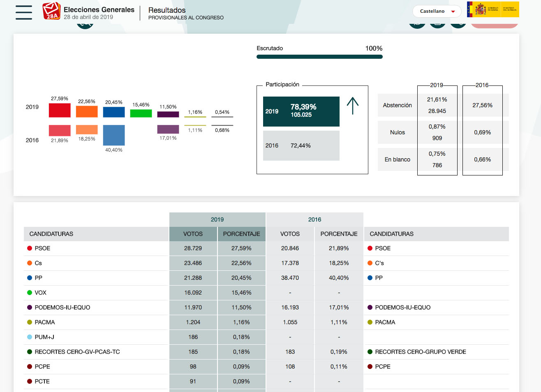541x392 pixels.
Task: Click the 2016 Nulos value 0,69%
Action: pyautogui.click(x=482, y=132)
